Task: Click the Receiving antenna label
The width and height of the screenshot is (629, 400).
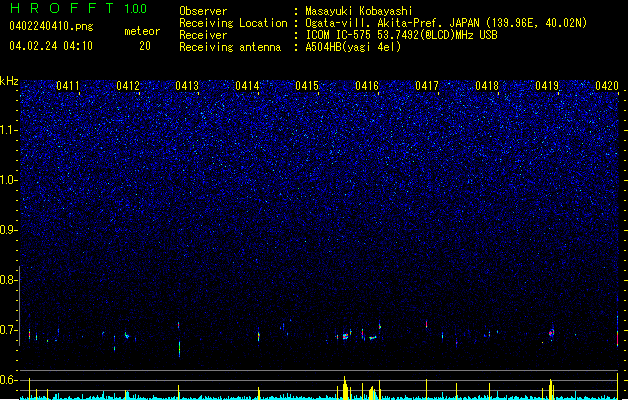Action: point(230,47)
